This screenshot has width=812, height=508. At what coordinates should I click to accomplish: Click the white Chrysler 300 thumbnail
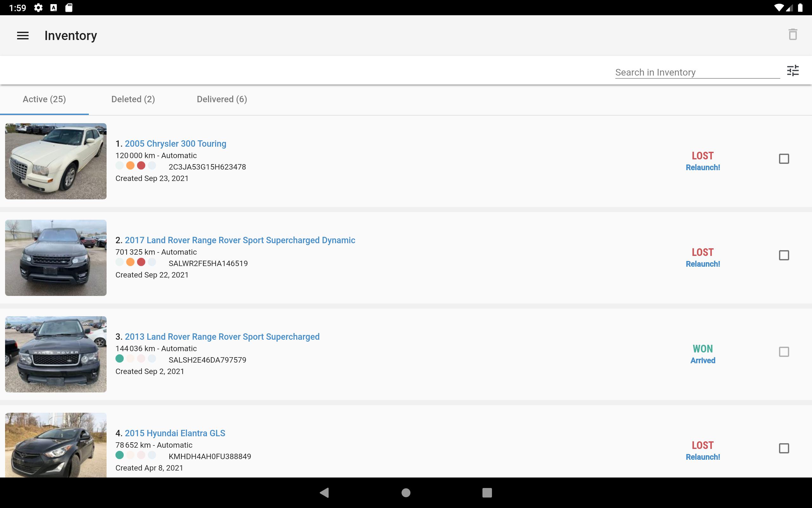coord(56,161)
